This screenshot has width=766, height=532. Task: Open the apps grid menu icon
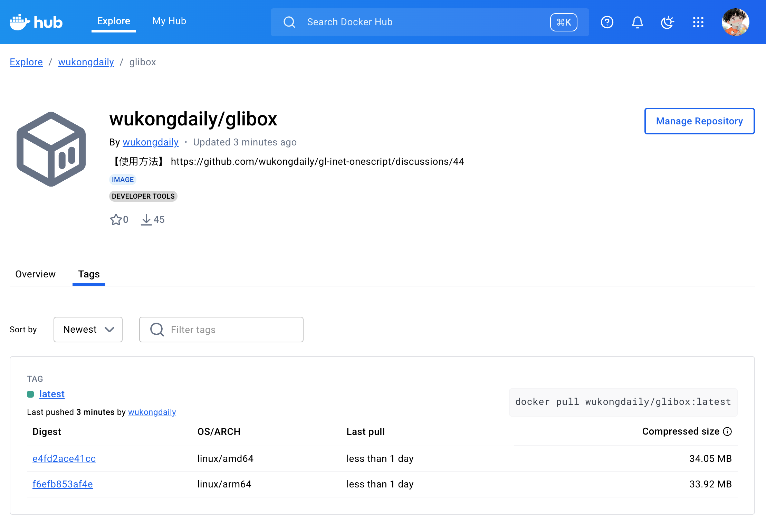[698, 22]
